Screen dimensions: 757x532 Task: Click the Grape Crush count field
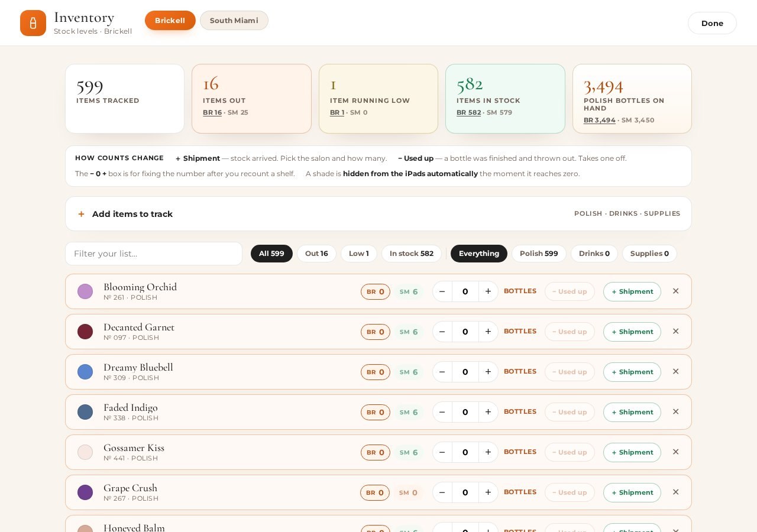point(465,492)
